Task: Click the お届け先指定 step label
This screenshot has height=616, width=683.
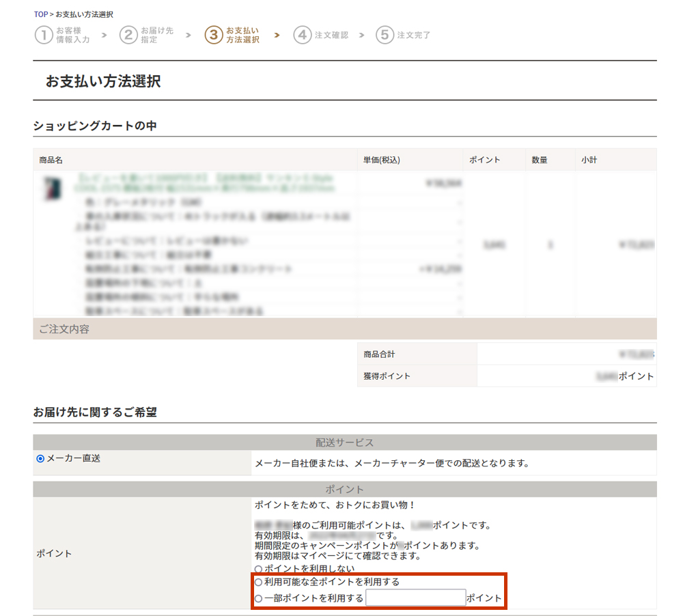Action: coord(157,36)
